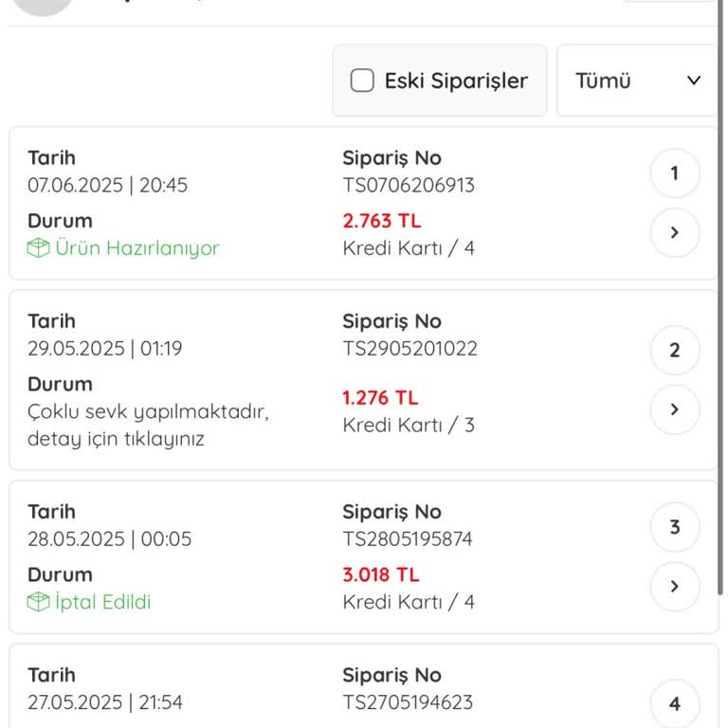The height and width of the screenshot is (728, 728).
Task: Open details arrow for order TS0706206913
Action: tap(675, 232)
